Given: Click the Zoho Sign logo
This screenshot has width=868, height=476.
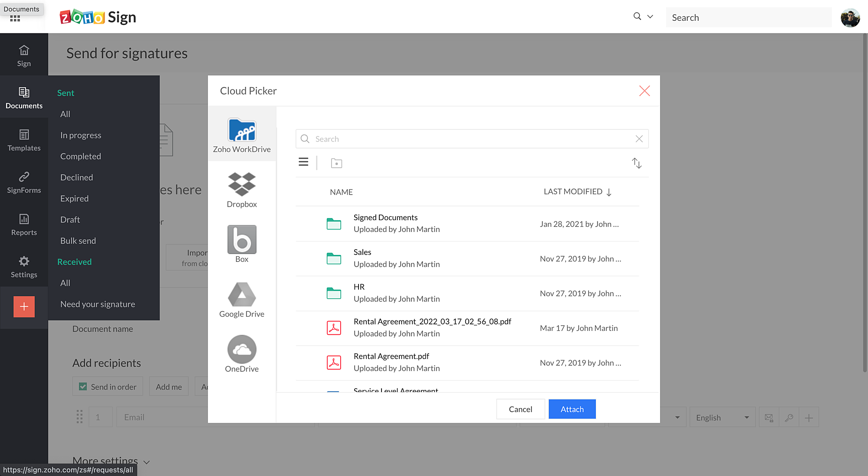Looking at the screenshot, I should point(98,17).
